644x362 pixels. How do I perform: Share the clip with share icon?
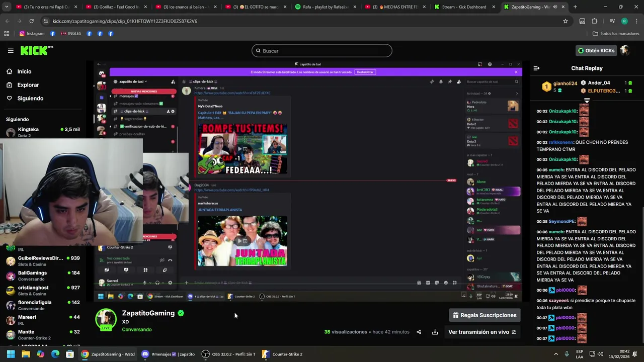tap(419, 332)
